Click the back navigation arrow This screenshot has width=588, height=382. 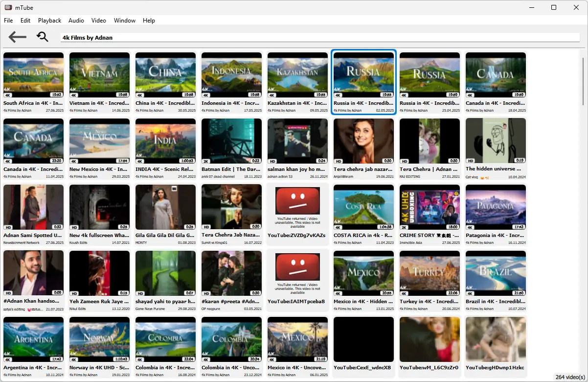17,37
